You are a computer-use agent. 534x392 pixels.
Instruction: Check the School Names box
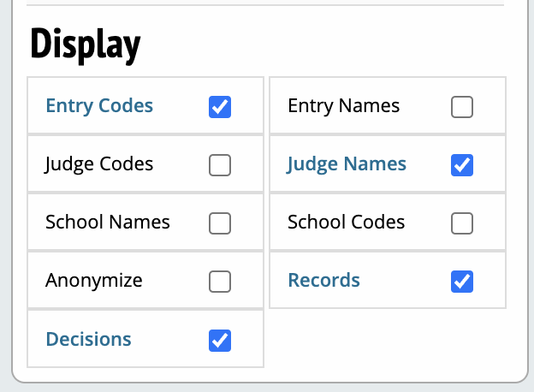tap(220, 223)
